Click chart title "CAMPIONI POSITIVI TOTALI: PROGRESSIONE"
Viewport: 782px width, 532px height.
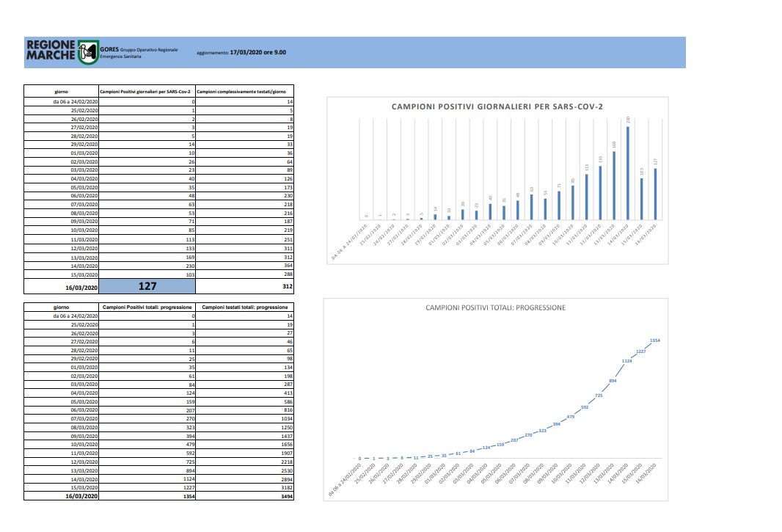[495, 308]
